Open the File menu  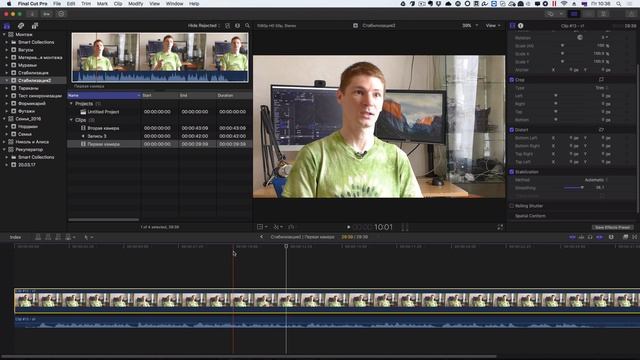(57, 4)
